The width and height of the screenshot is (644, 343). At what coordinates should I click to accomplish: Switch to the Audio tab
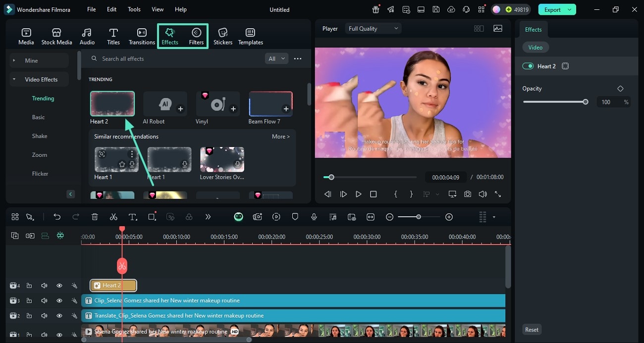tap(87, 37)
